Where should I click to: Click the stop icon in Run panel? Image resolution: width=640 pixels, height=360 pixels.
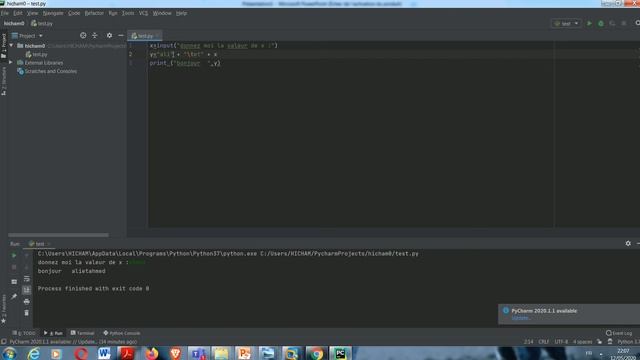coord(14,267)
